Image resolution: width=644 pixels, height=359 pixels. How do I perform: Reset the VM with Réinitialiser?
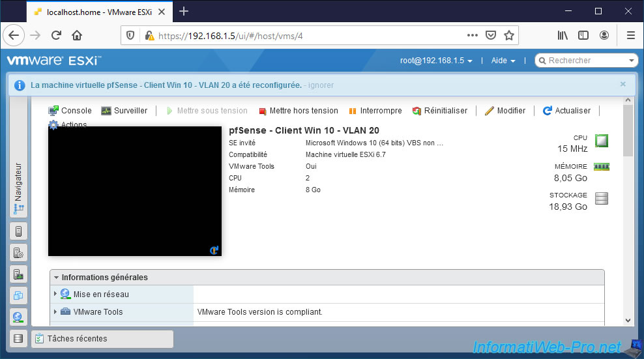(440, 111)
